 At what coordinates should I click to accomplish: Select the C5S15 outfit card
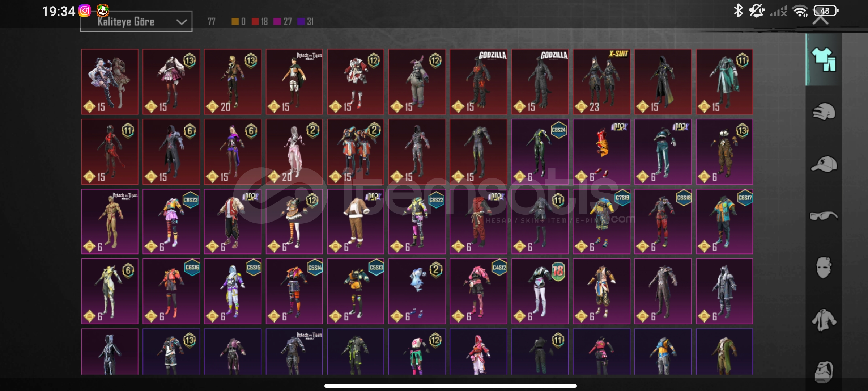point(233,291)
